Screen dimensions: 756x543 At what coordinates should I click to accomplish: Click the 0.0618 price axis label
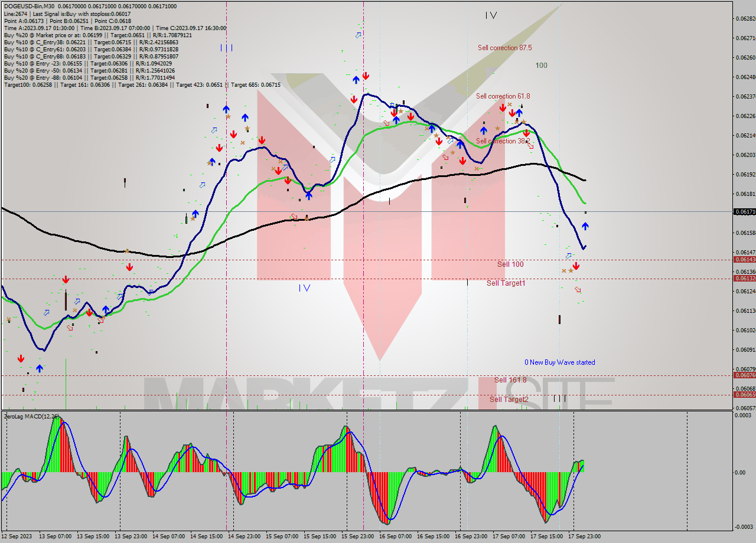[x=745, y=194]
